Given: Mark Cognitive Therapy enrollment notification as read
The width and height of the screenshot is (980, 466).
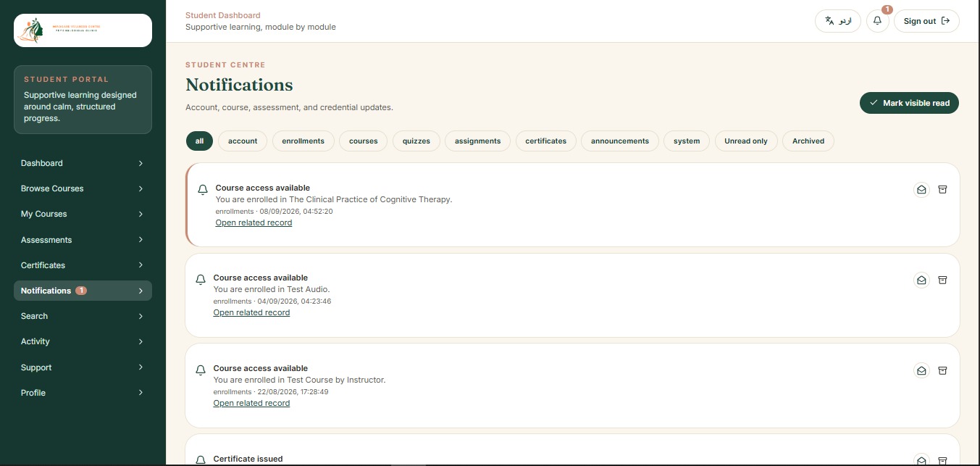Looking at the screenshot, I should (x=921, y=189).
